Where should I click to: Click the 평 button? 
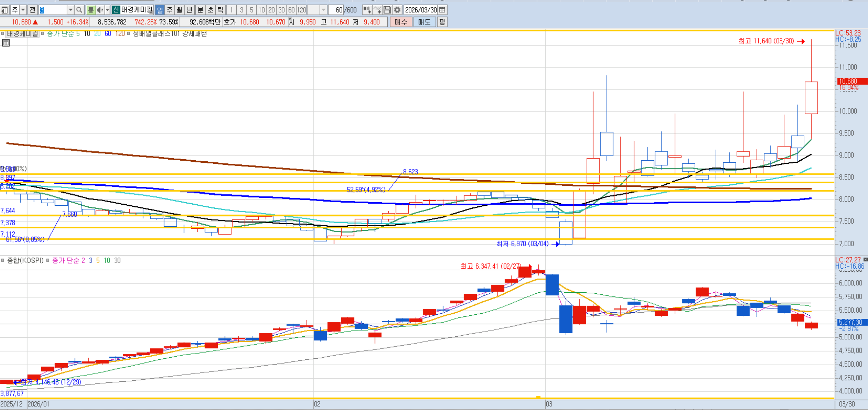tap(442, 22)
